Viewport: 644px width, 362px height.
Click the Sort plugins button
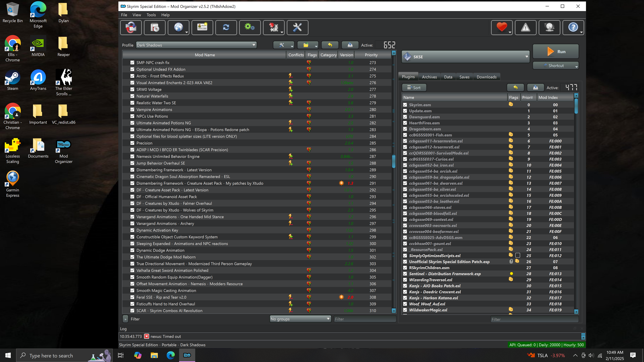point(414,87)
